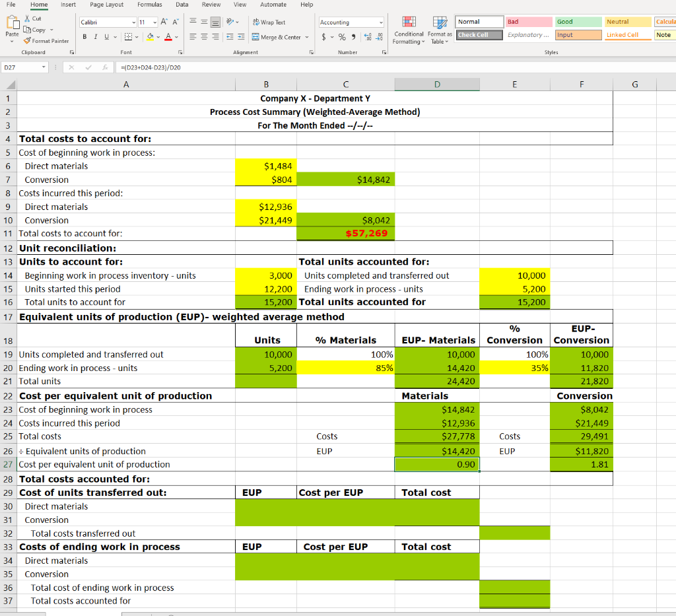The height and width of the screenshot is (616, 676).
Task: Switch to Formulas tab
Action: pos(150,5)
